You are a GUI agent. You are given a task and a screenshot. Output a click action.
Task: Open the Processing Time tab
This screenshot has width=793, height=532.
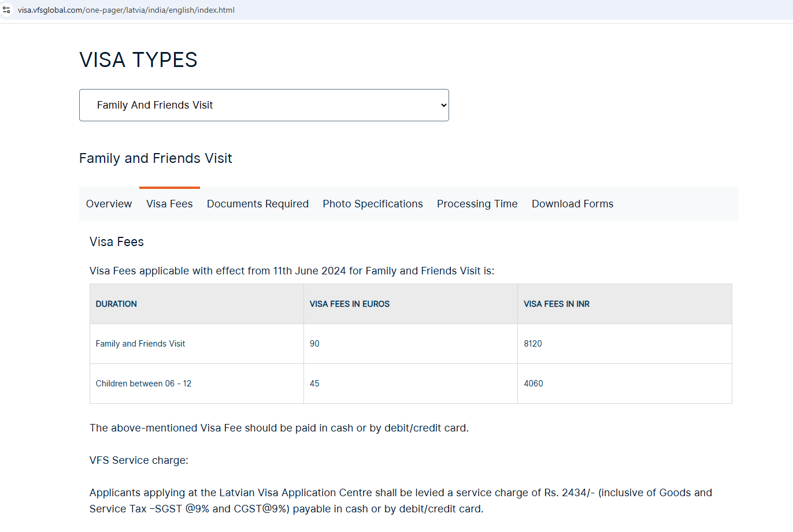click(477, 204)
